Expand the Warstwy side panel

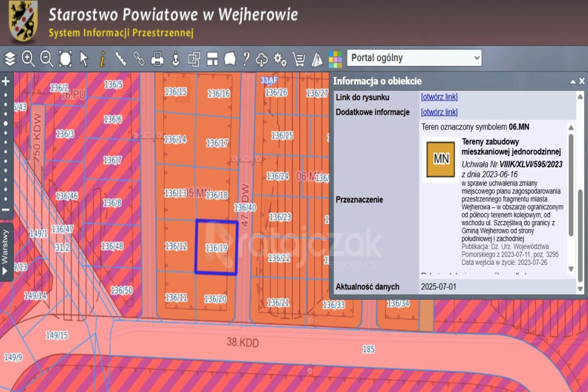[x=5, y=252]
